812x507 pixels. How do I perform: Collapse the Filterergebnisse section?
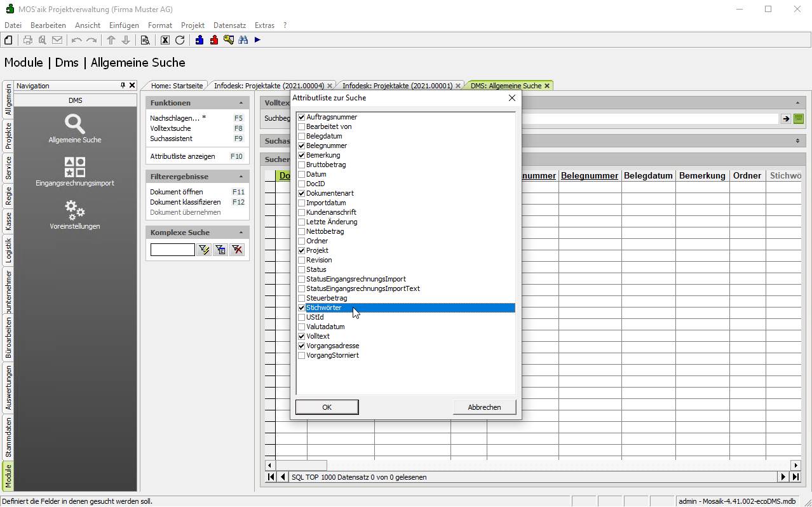[241, 177]
